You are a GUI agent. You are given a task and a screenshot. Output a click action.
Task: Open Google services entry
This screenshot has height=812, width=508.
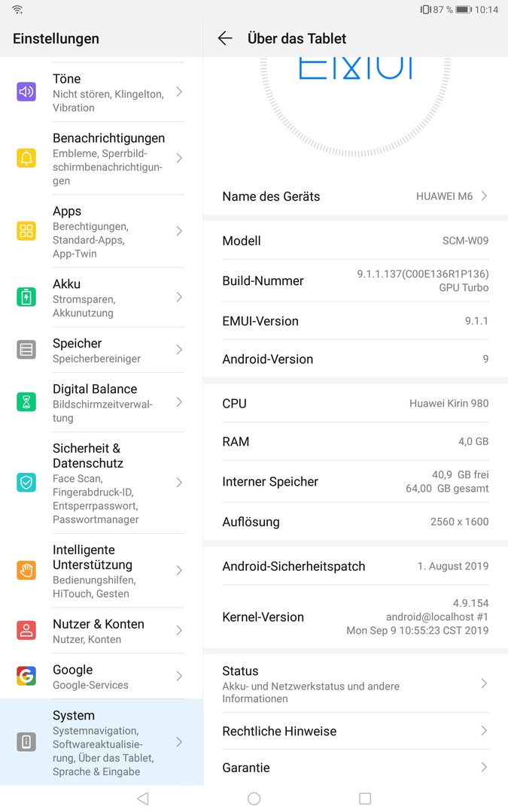pyautogui.click(x=102, y=677)
